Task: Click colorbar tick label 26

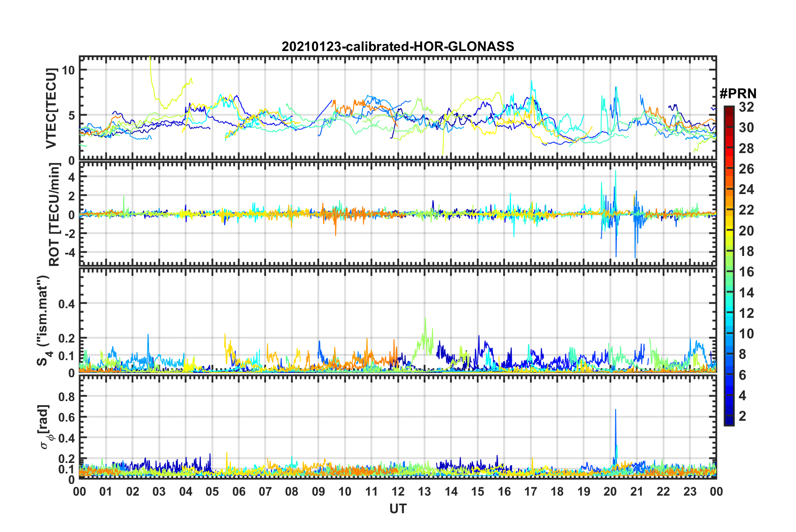Action: click(x=746, y=169)
